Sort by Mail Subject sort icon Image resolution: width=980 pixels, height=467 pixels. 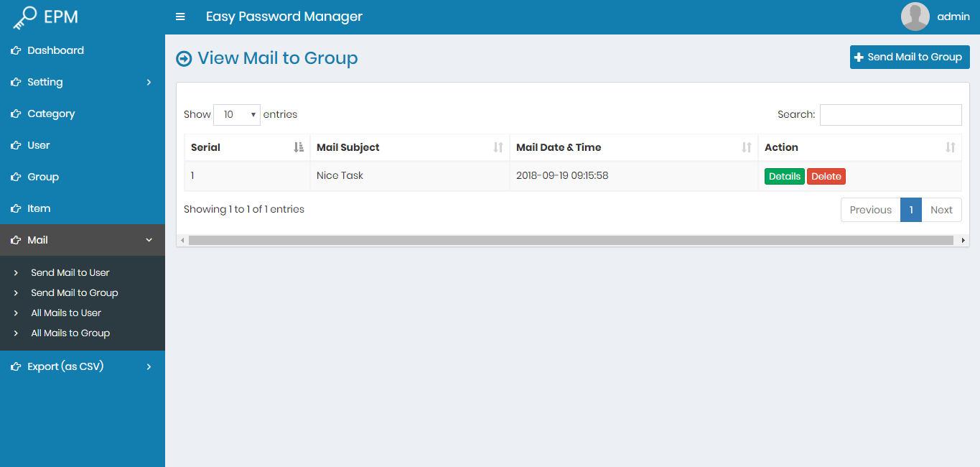[498, 147]
